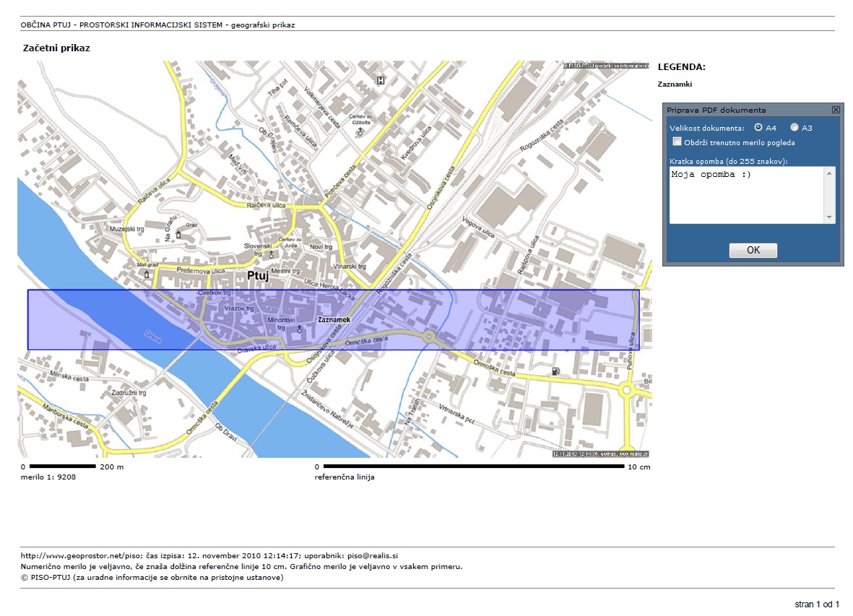Image resolution: width=853 pixels, height=616 pixels.
Task: Click the note textarea scroll down arrow
Action: (829, 217)
